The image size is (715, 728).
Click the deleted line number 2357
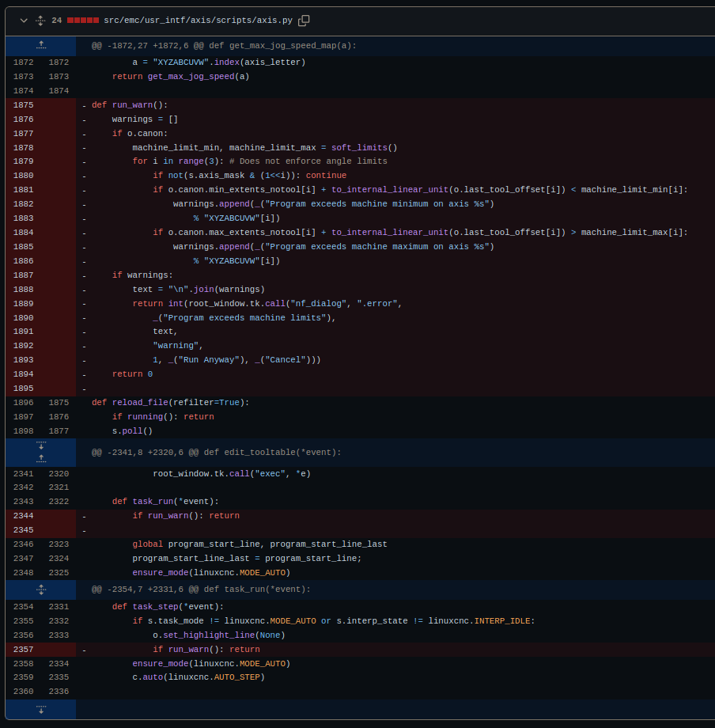pyautogui.click(x=24, y=650)
